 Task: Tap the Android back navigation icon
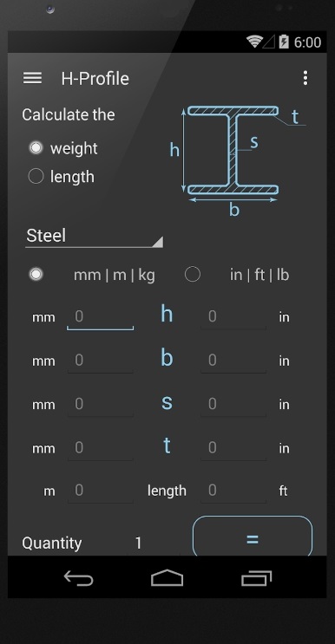[x=78, y=579]
